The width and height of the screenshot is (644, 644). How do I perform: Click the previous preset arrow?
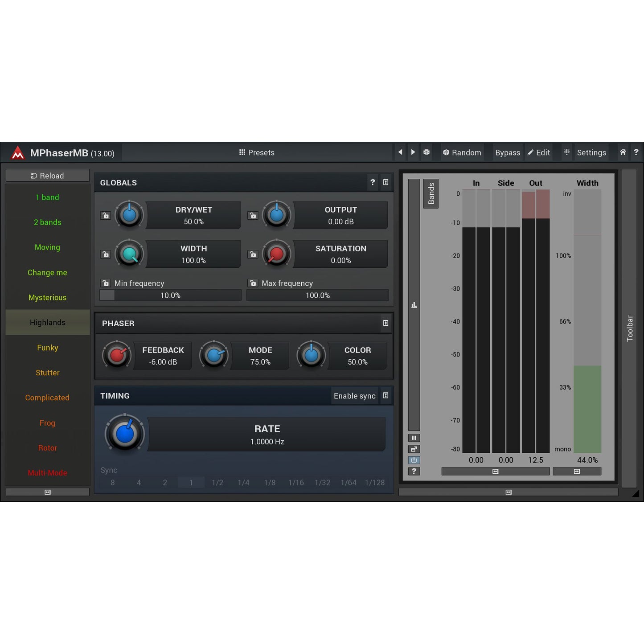pyautogui.click(x=400, y=152)
